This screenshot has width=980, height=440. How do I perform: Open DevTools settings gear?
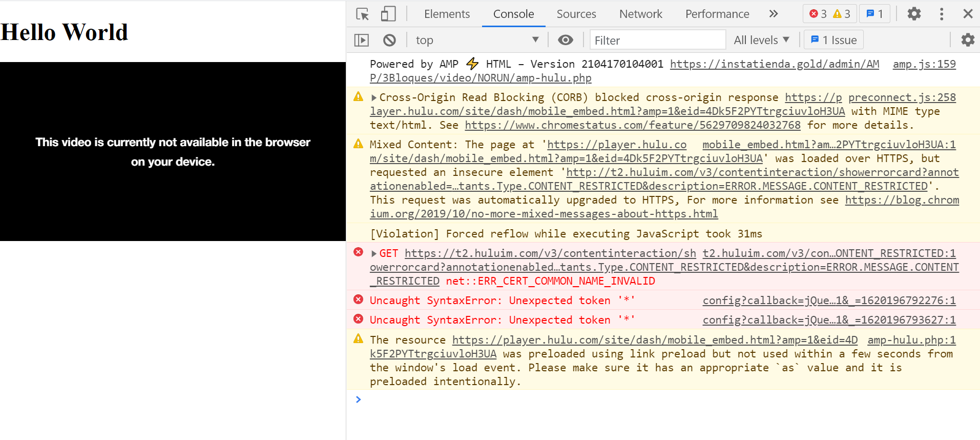click(914, 14)
